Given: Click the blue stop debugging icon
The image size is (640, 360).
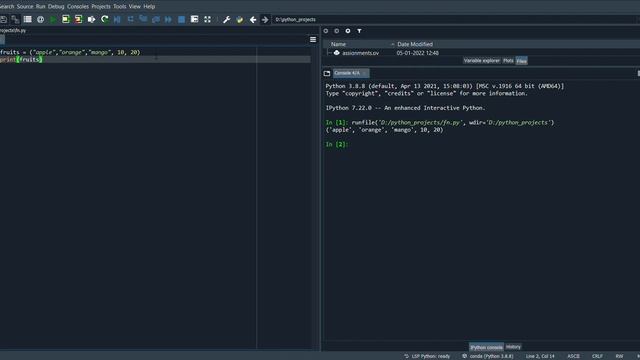Looking at the screenshot, I should click(x=181, y=19).
